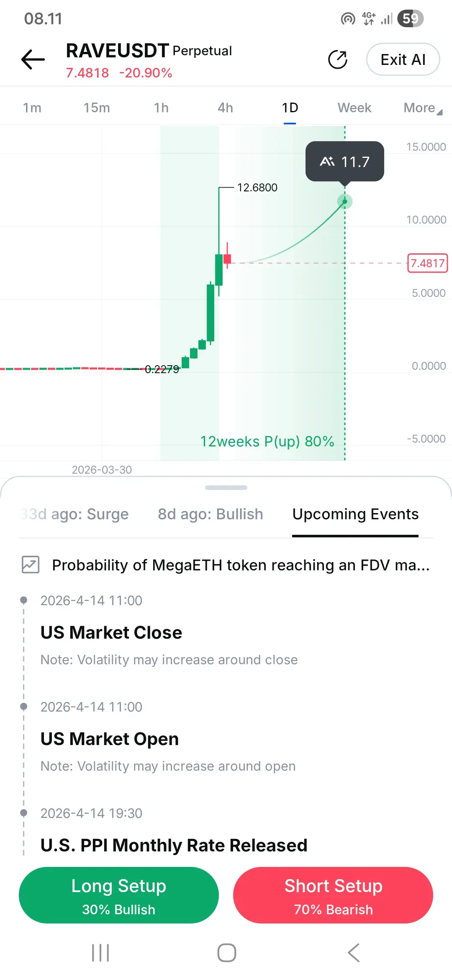The image size is (452, 980).
Task: Tap the AI prediction 11.7 bubble
Action: pyautogui.click(x=345, y=162)
